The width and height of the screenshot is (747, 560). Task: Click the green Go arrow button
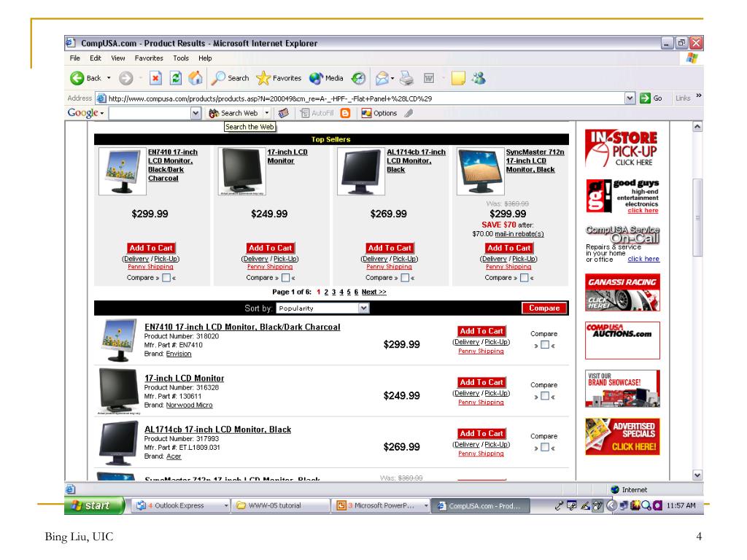(x=645, y=98)
